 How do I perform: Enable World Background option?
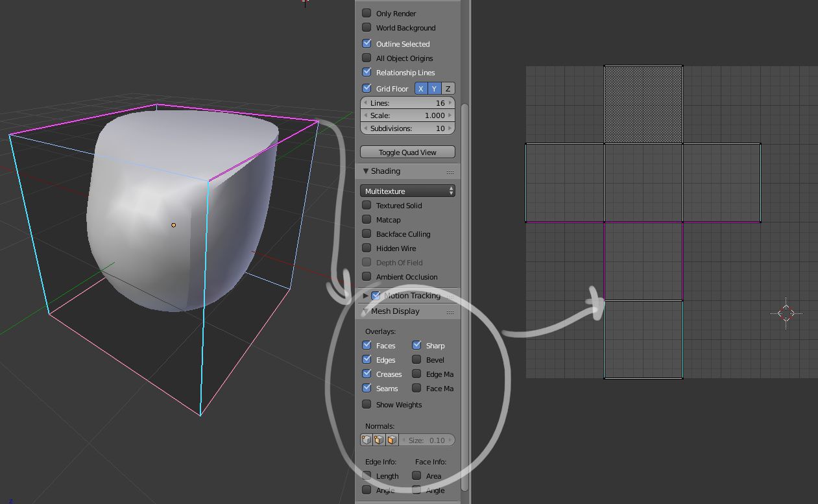tap(367, 27)
